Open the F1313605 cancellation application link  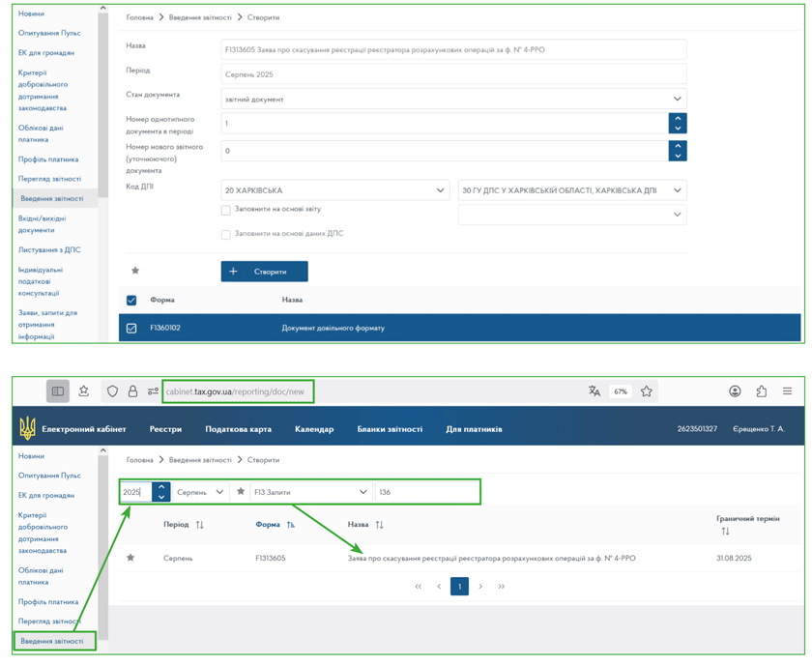pyautogui.click(x=491, y=558)
